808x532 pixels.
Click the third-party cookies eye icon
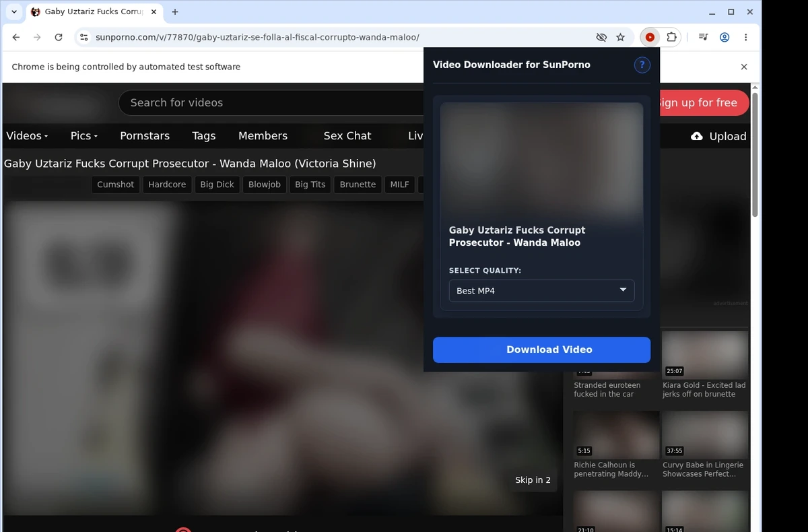[601, 38]
